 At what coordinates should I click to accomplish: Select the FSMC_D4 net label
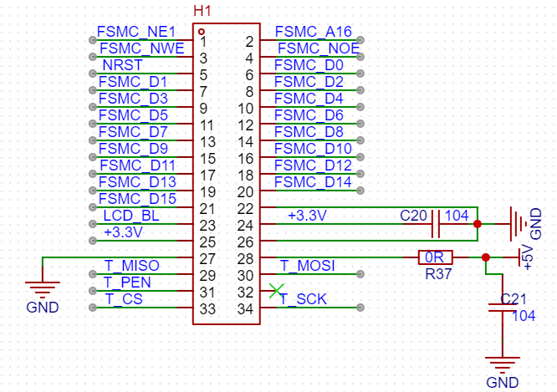(x=309, y=99)
